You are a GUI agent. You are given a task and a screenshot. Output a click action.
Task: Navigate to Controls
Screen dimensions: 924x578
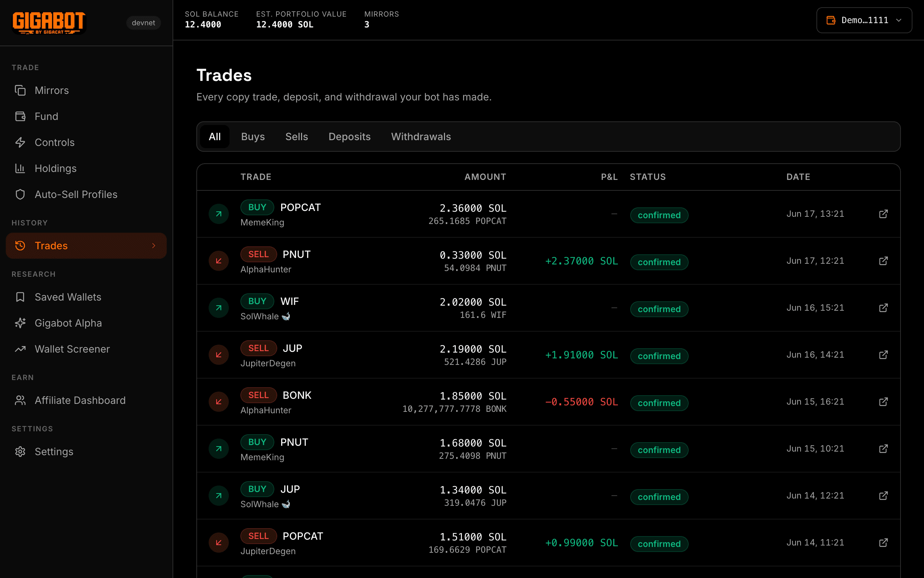pyautogui.click(x=86, y=142)
